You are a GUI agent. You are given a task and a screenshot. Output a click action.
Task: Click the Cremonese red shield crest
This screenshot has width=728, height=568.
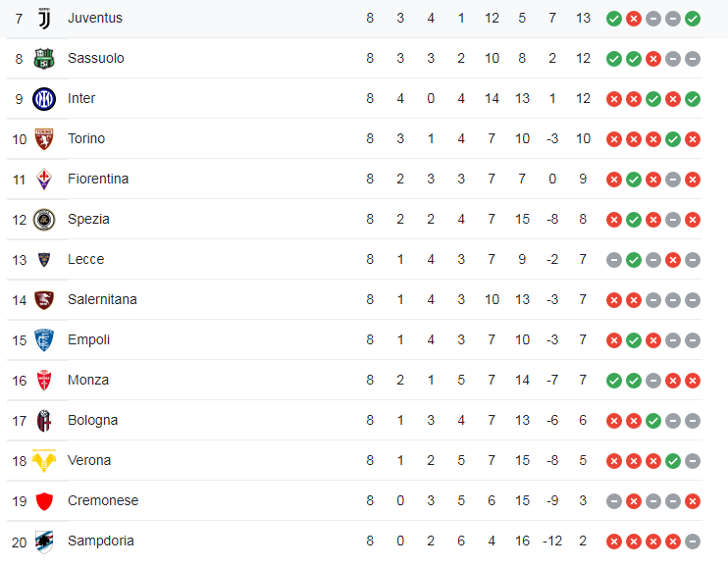click(44, 500)
